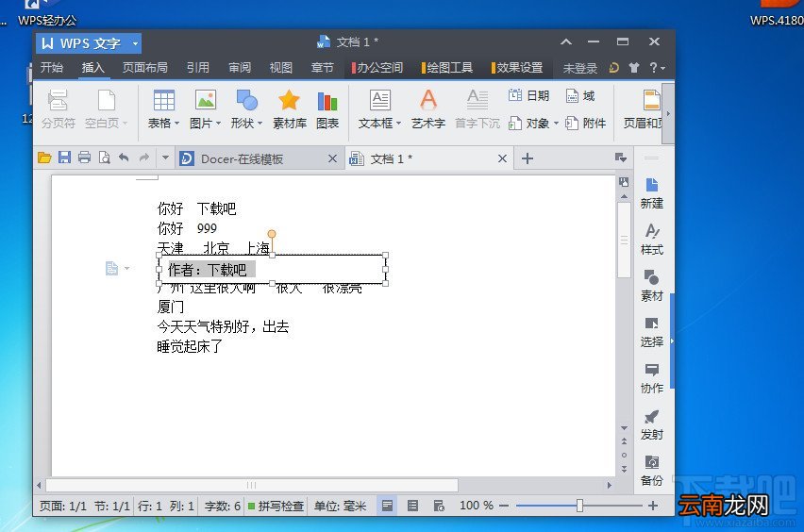Click the skin shirt icon in title bar
This screenshot has width=804, height=532.
[634, 68]
